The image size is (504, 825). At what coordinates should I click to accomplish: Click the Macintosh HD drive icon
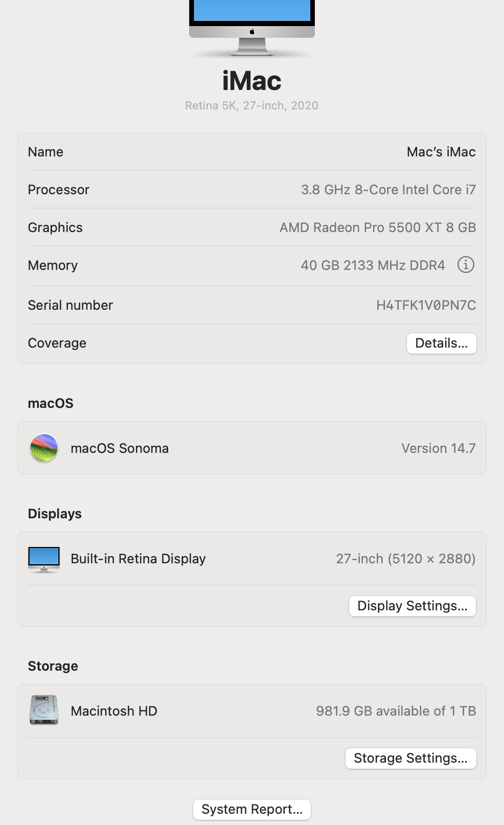[43, 710]
